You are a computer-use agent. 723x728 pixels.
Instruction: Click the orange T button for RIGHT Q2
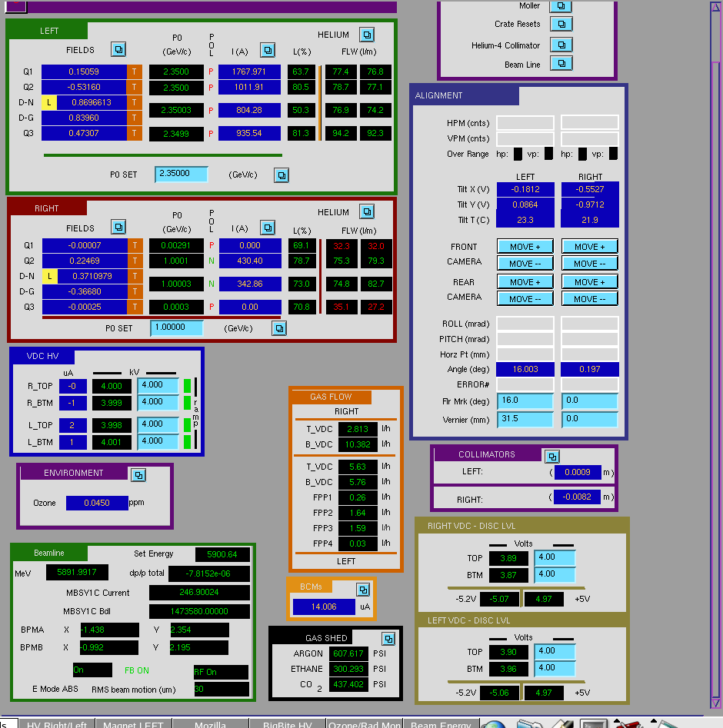(135, 261)
